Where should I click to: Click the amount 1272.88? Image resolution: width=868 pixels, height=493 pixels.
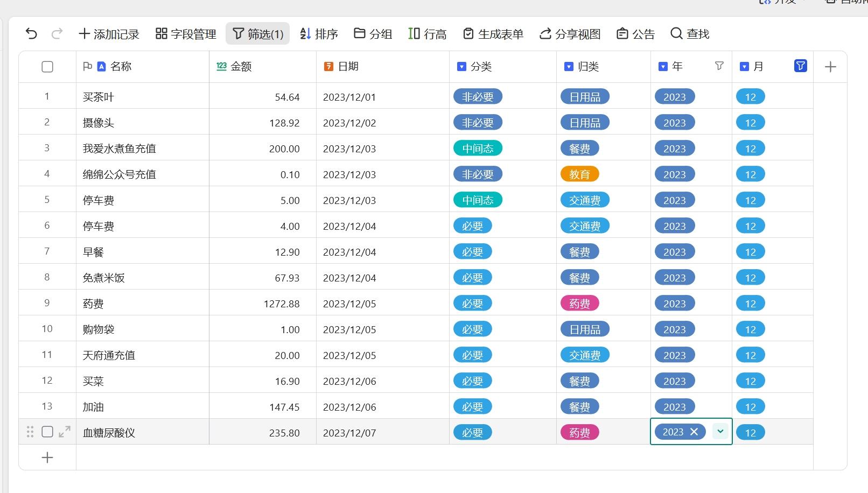[x=282, y=304]
